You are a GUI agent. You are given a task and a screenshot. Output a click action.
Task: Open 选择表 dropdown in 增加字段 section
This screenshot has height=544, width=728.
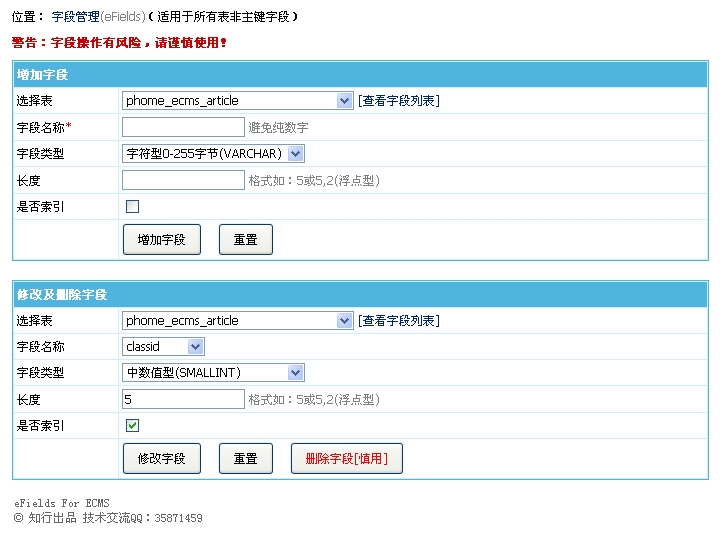tap(237, 100)
